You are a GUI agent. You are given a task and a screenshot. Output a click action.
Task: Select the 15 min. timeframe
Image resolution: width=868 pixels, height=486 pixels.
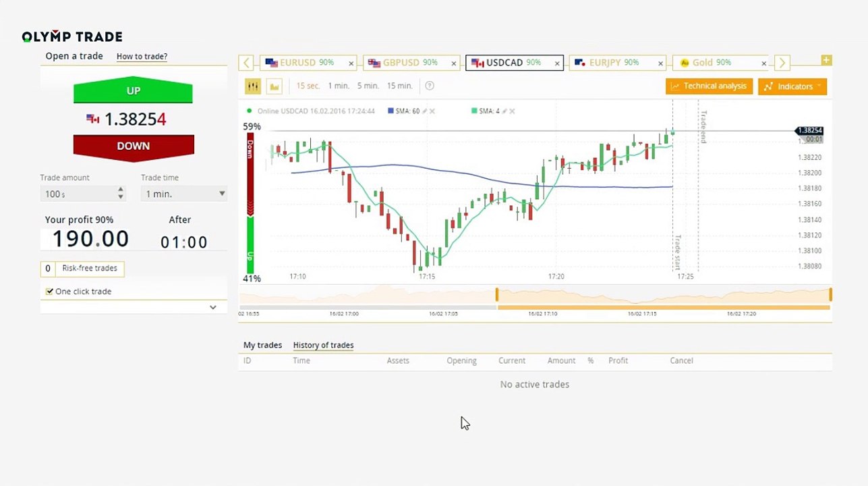click(x=399, y=86)
